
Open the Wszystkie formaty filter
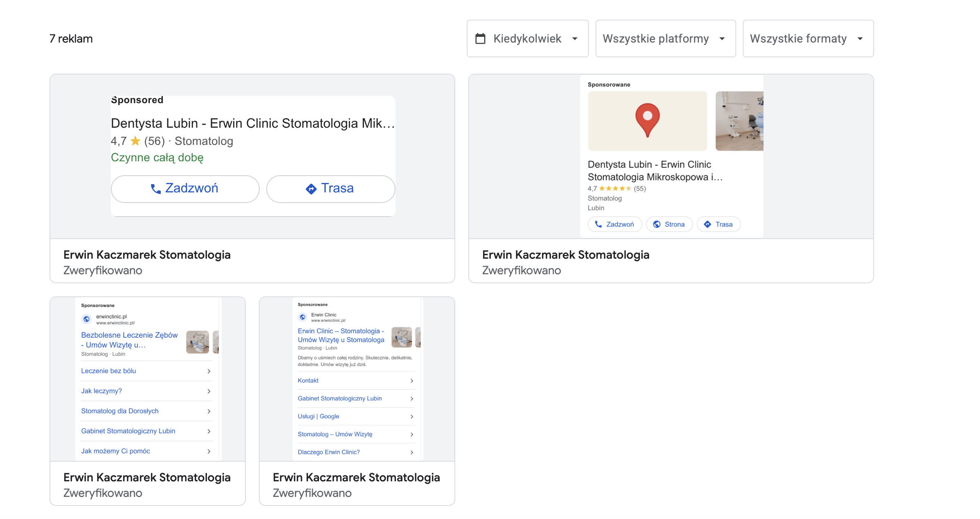pos(807,38)
